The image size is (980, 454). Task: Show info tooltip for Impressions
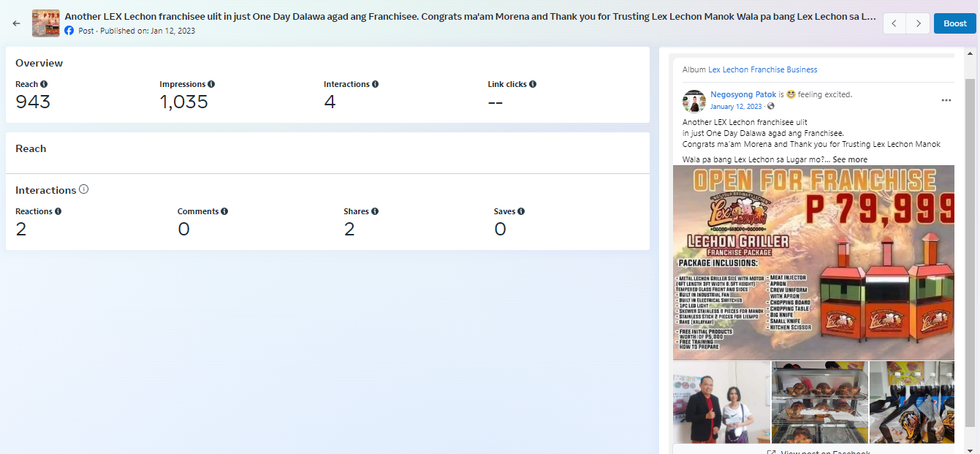tap(211, 84)
